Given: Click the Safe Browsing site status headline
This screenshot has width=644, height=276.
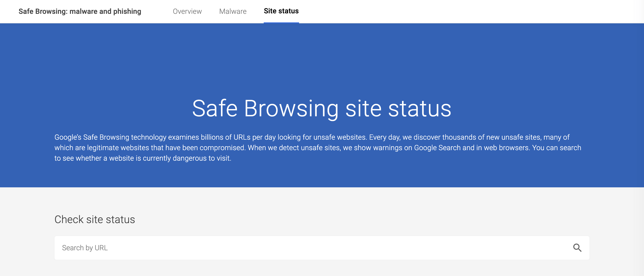Looking at the screenshot, I should coord(322,108).
